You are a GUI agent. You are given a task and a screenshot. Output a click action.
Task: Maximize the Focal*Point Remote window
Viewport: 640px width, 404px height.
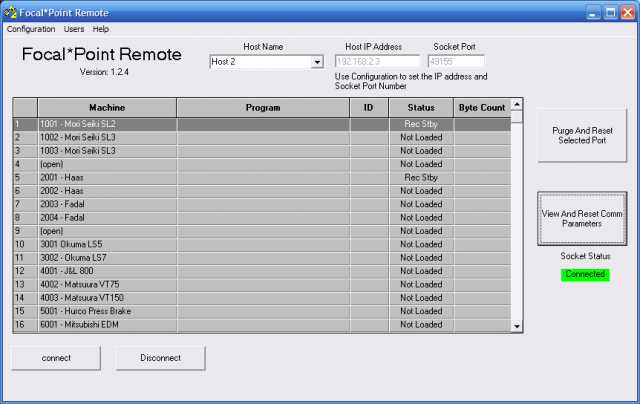tap(611, 12)
